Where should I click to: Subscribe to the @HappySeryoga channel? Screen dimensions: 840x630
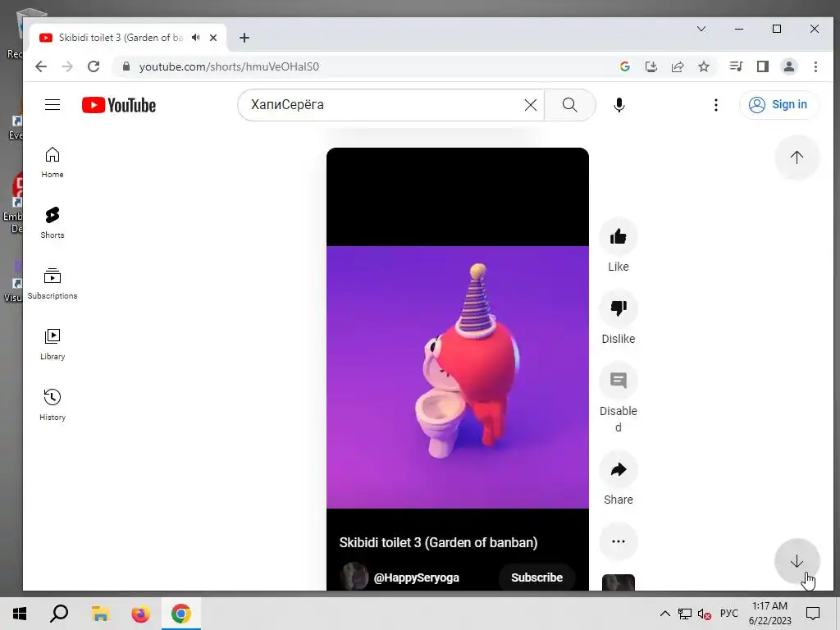(536, 577)
